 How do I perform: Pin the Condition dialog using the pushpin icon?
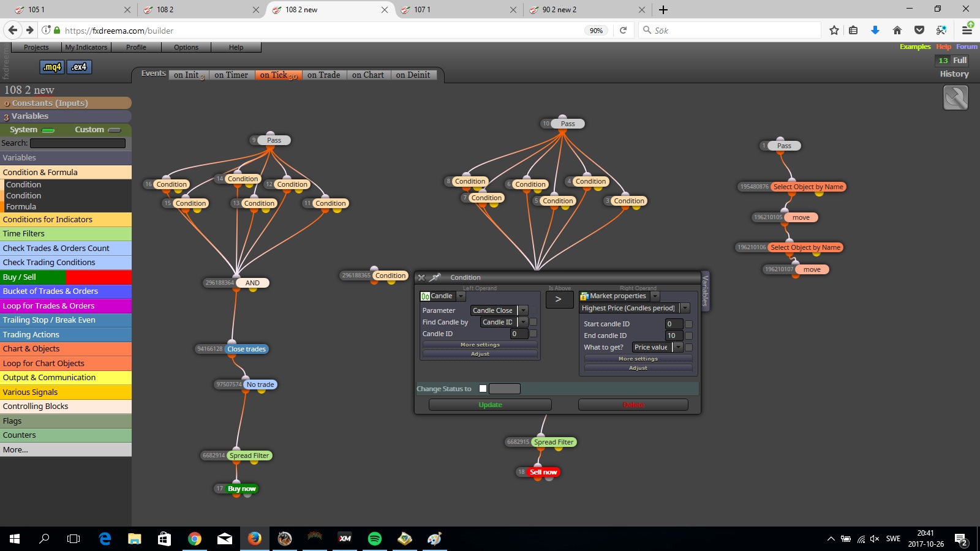tap(435, 277)
